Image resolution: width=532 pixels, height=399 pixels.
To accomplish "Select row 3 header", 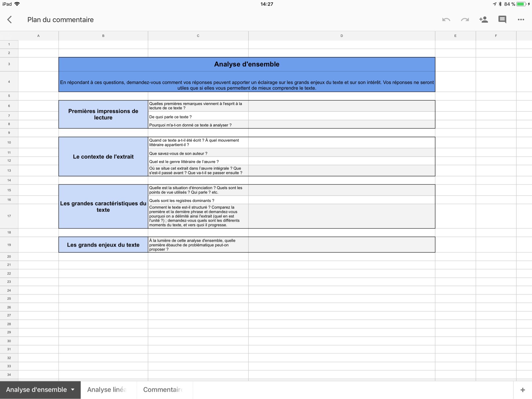I will pos(9,64).
